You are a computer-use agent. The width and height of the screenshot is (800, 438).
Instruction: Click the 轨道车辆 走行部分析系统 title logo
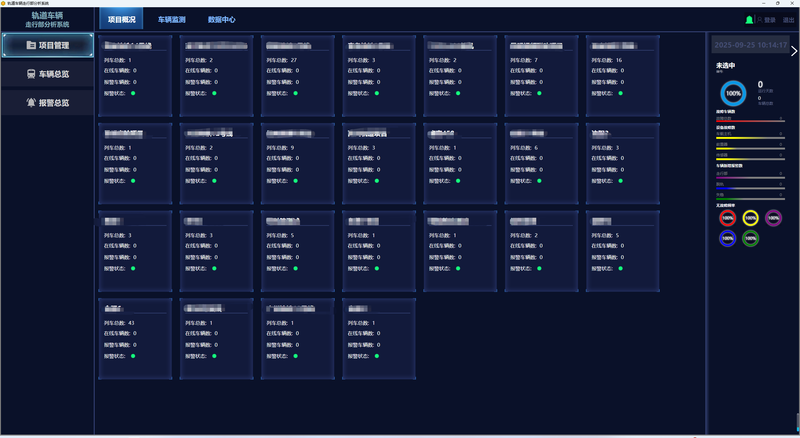(47, 19)
